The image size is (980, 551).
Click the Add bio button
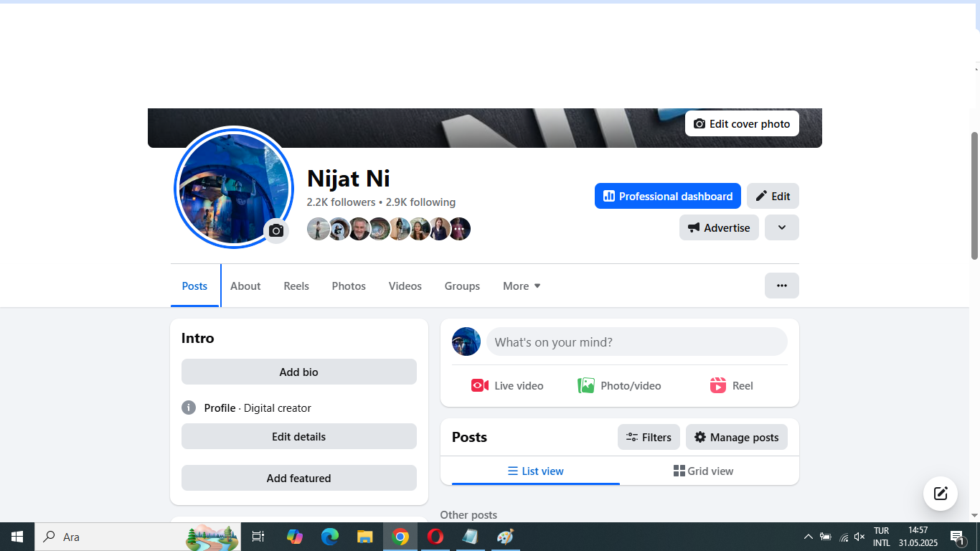pyautogui.click(x=298, y=372)
